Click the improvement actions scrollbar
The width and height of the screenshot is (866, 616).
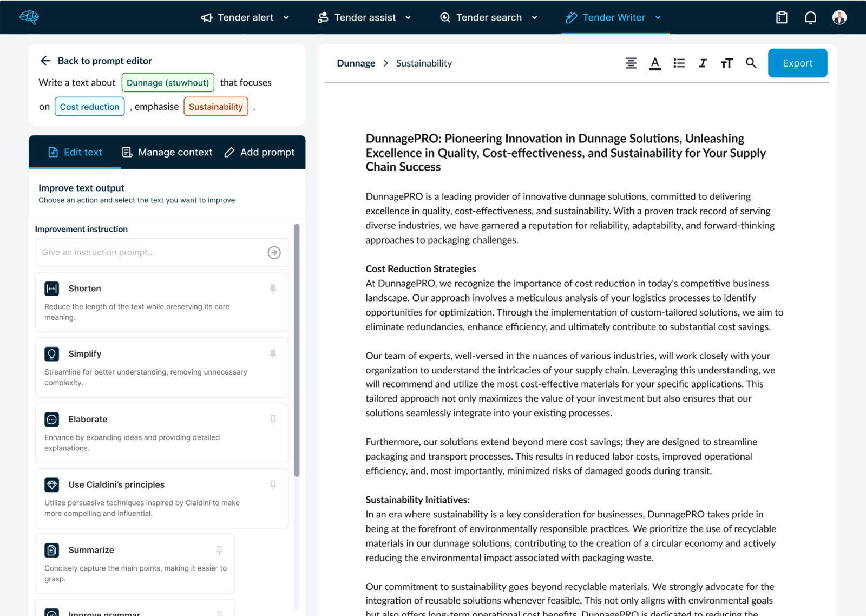click(x=297, y=350)
